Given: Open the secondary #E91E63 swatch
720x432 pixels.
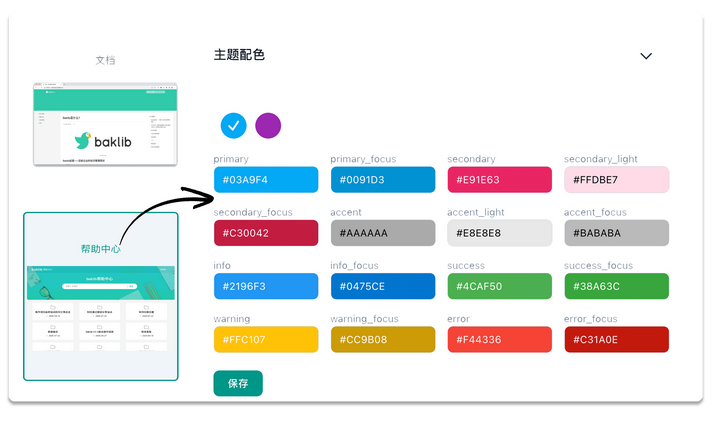Looking at the screenshot, I should click(x=500, y=180).
